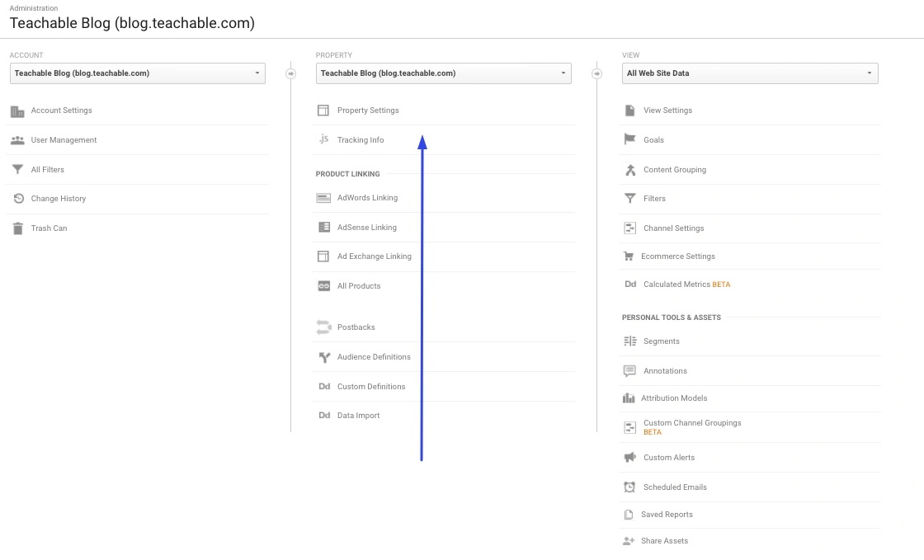This screenshot has height=560, width=924.
Task: Select Annotations under Personal Tools
Action: pyautogui.click(x=665, y=370)
